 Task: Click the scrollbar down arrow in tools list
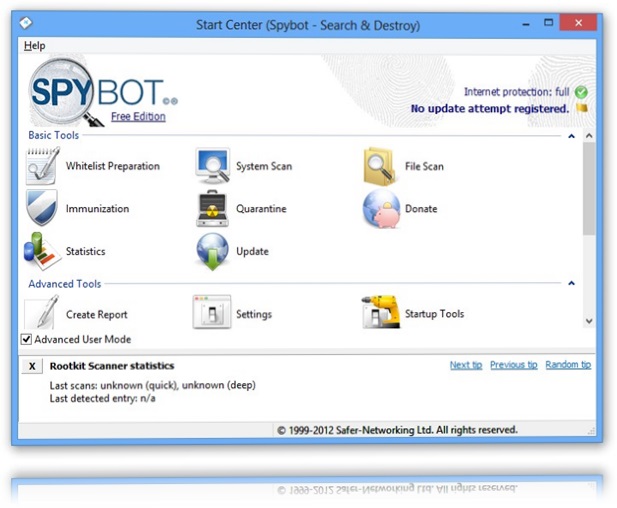pyautogui.click(x=588, y=321)
